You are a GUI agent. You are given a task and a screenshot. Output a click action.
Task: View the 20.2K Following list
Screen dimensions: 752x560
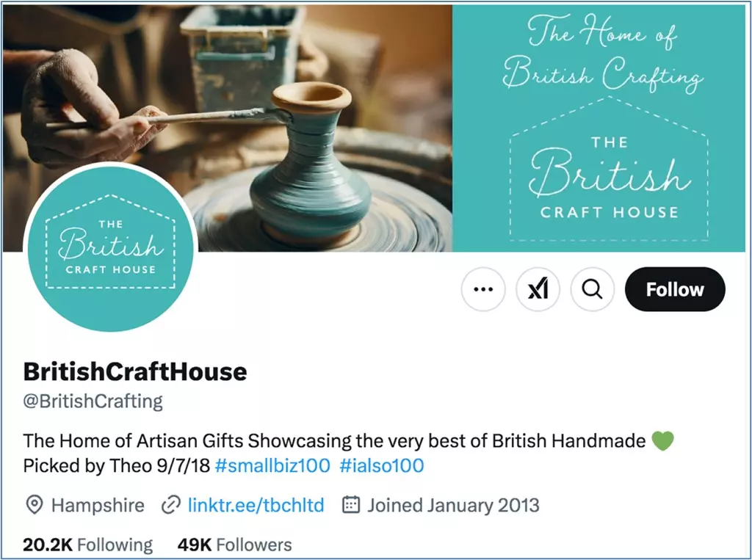(x=88, y=545)
